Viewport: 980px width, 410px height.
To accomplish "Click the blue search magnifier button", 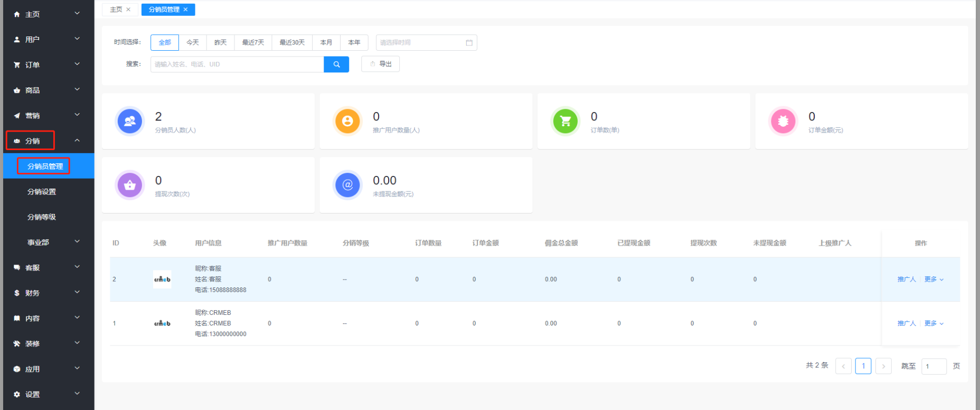I will (x=336, y=64).
